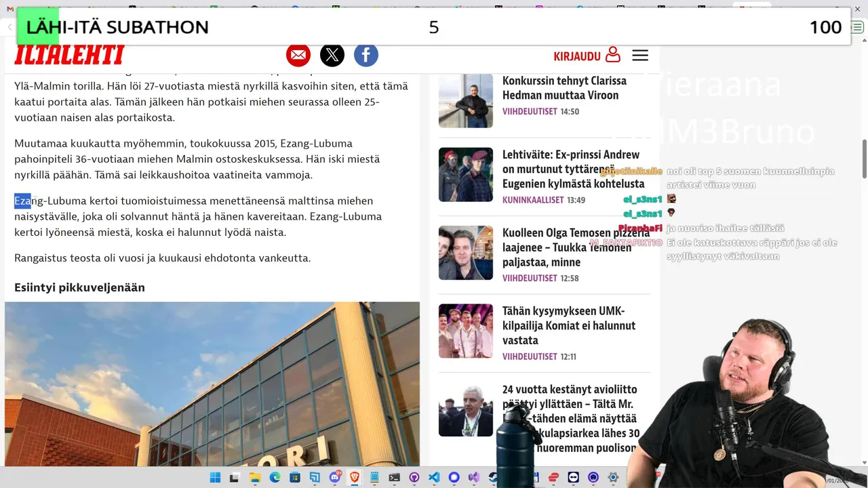868x488 pixels.
Task: Open TeamViewer from the taskbar
Action: (x=573, y=478)
